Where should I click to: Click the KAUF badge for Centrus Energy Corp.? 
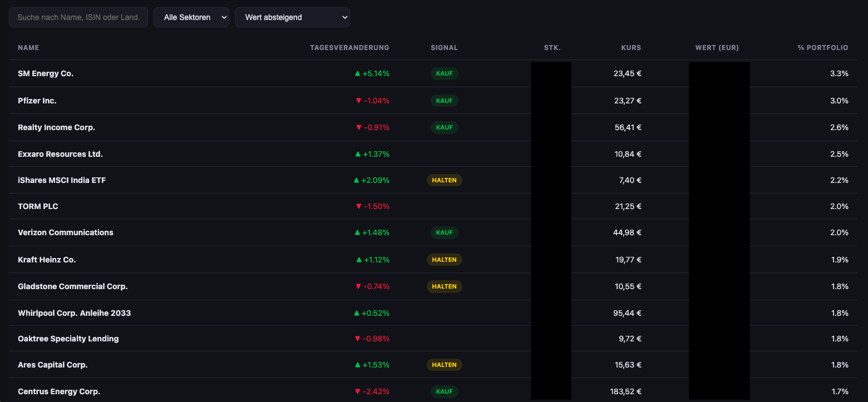(444, 391)
